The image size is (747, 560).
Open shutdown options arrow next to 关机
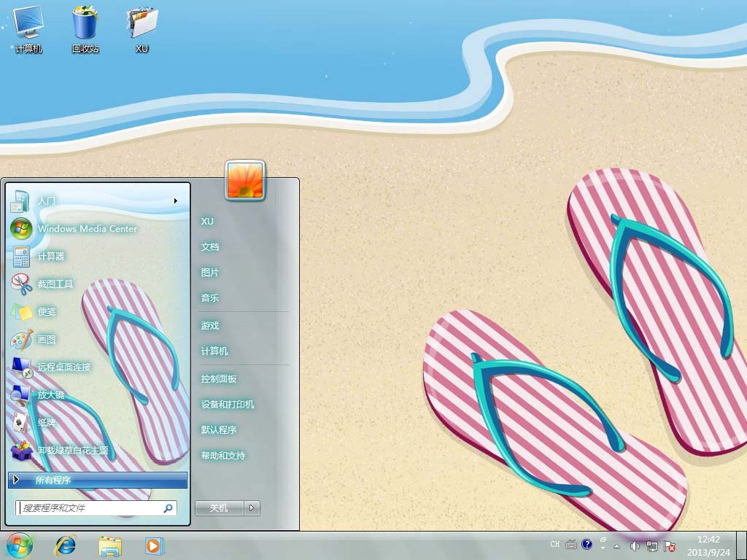(x=252, y=508)
